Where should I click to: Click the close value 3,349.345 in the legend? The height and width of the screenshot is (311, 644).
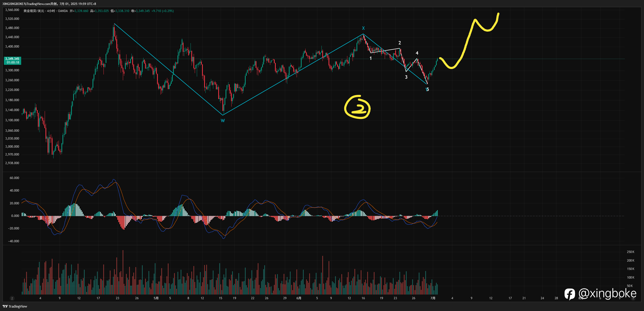click(143, 11)
